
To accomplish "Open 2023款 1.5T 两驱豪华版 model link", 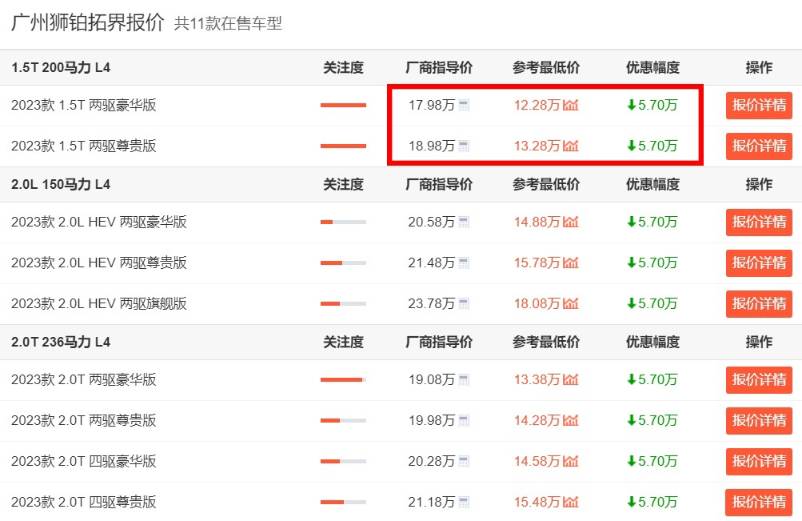I will point(84,105).
